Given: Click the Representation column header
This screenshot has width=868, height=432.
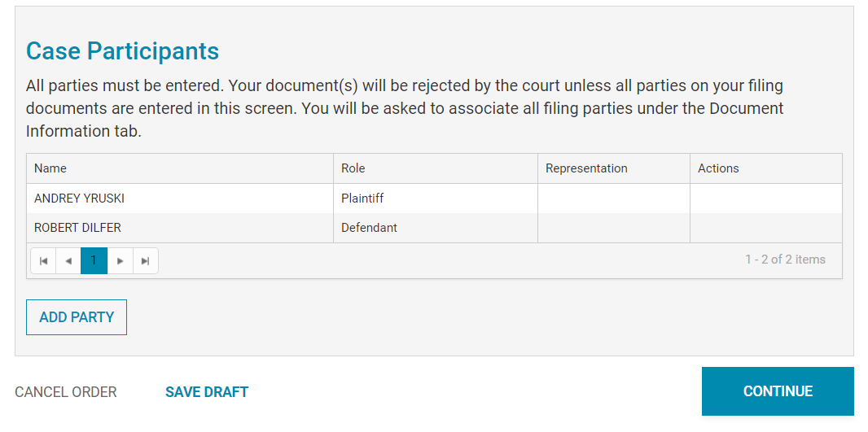Looking at the screenshot, I should coord(586,168).
